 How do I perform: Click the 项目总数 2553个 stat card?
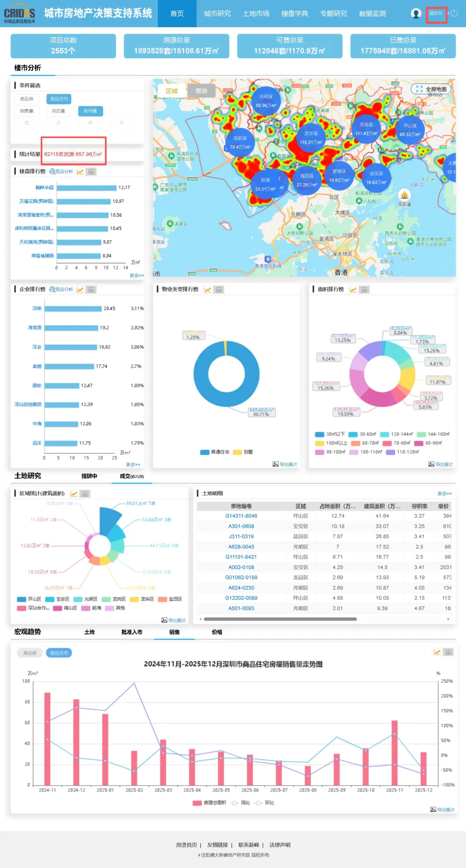pyautogui.click(x=63, y=46)
